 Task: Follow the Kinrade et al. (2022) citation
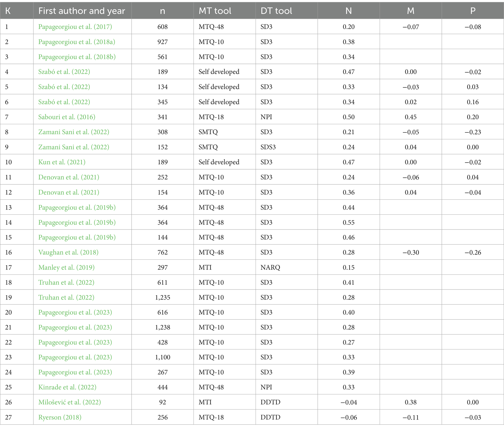click(x=67, y=387)
